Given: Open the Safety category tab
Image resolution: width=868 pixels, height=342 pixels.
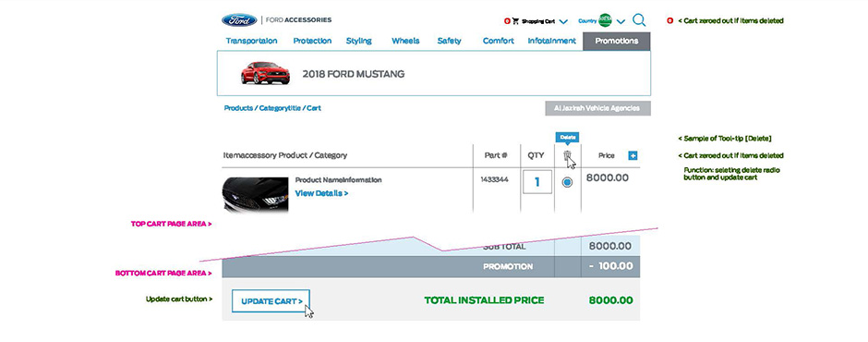Looking at the screenshot, I should point(449,41).
